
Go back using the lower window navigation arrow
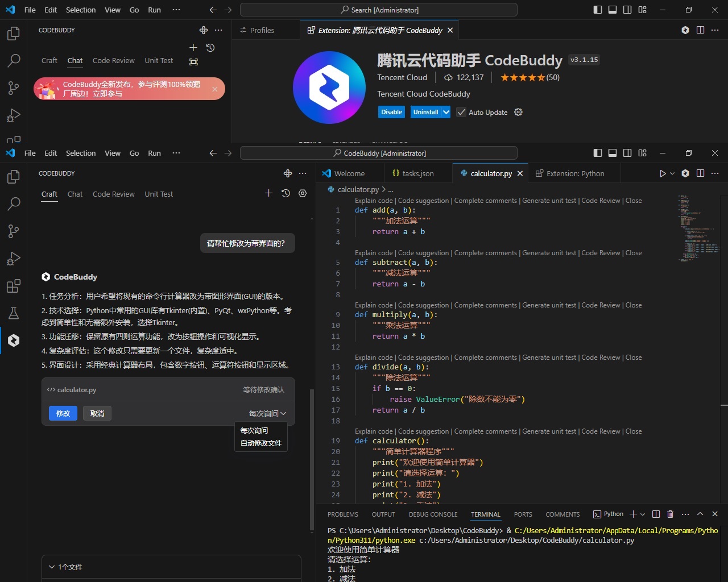[x=213, y=153]
